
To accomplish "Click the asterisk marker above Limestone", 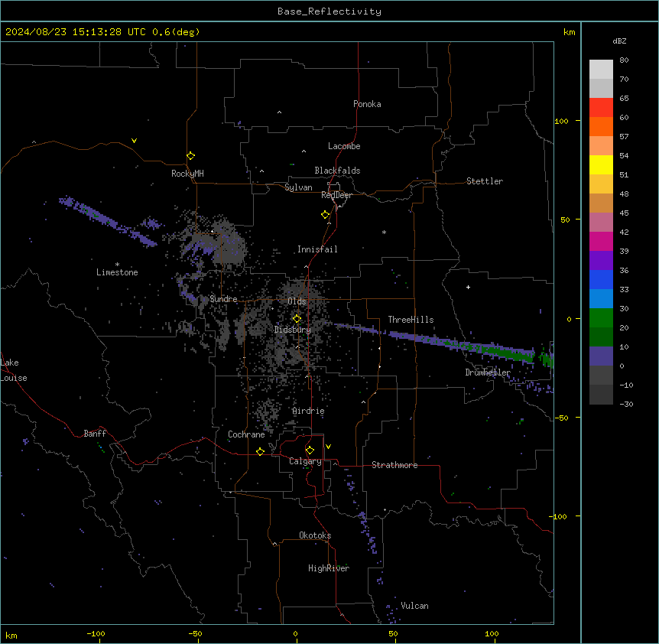I will tap(117, 265).
